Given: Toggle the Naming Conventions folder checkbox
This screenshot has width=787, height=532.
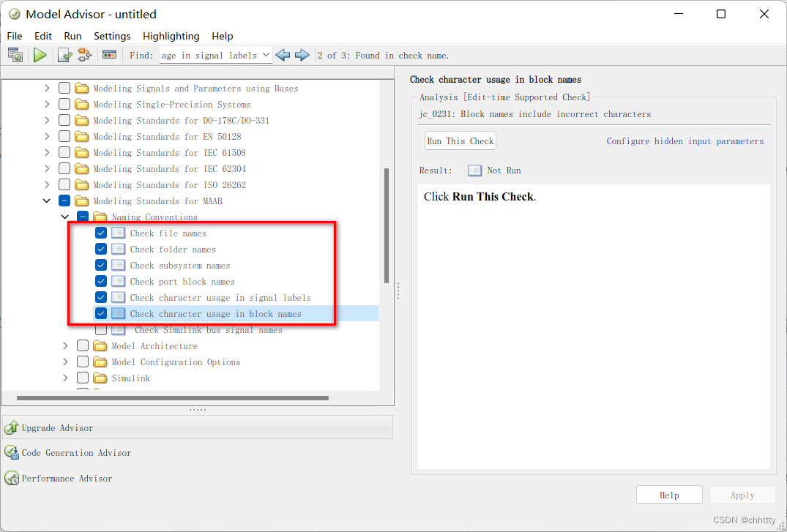Looking at the screenshot, I should click(x=83, y=217).
